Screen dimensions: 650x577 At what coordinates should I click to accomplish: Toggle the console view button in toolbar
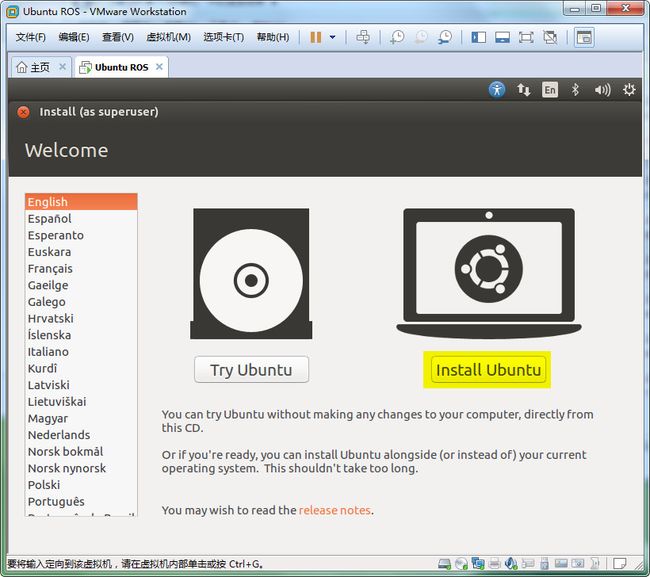(584, 37)
